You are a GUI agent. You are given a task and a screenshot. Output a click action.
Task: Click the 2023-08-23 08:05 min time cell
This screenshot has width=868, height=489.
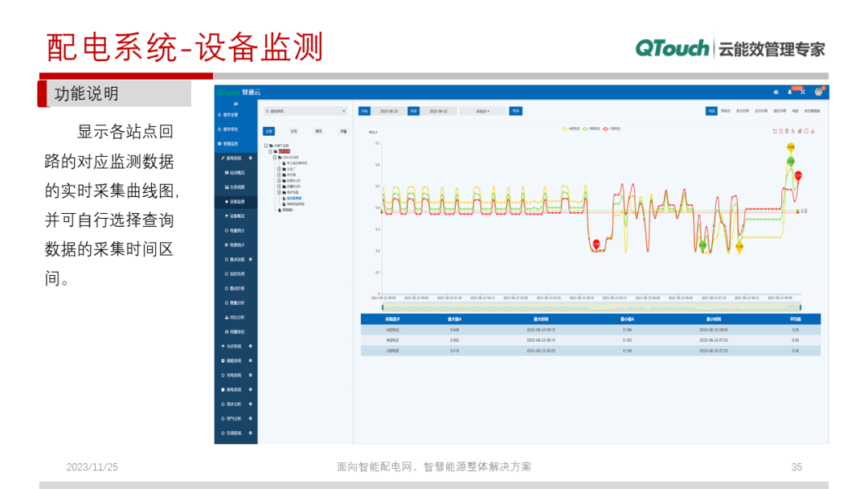pos(714,330)
